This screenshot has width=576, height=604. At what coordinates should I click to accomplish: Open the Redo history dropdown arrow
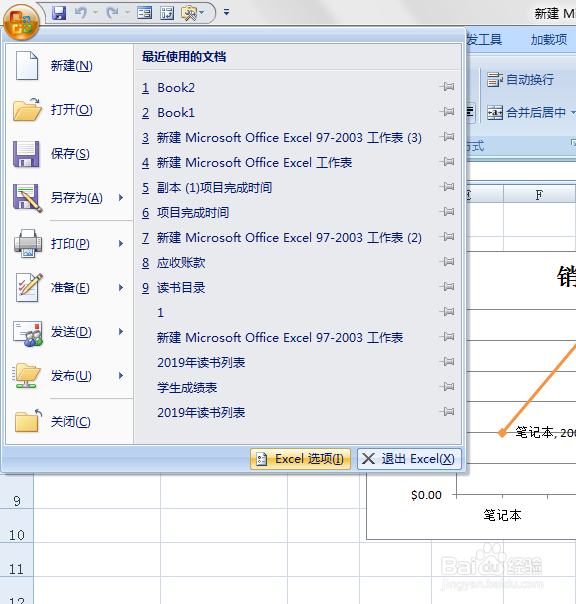coord(127,13)
